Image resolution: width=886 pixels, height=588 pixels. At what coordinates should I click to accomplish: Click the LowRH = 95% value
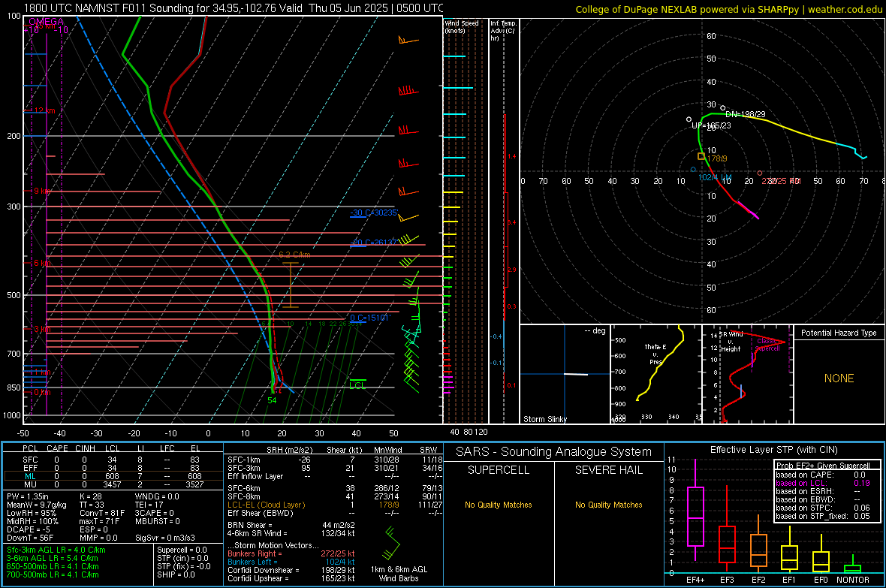tap(32, 514)
